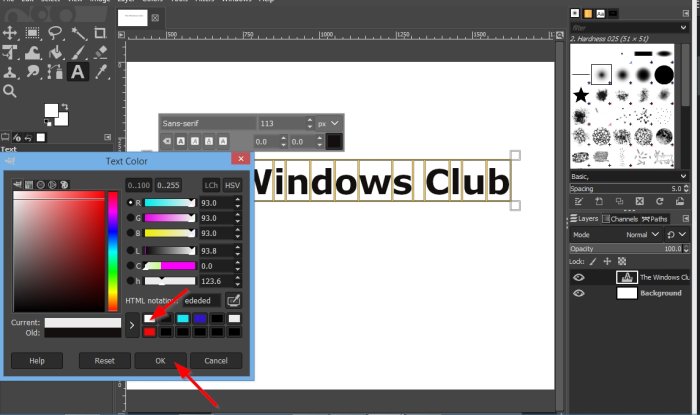The width and height of the screenshot is (700, 415).
Task: Select the B channel radio button
Action: tap(130, 233)
